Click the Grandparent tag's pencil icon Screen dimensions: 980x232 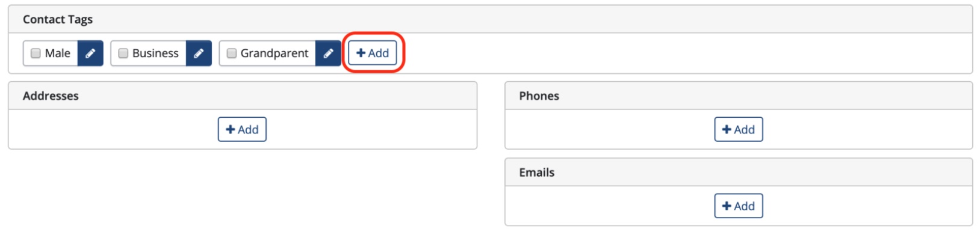(x=328, y=53)
